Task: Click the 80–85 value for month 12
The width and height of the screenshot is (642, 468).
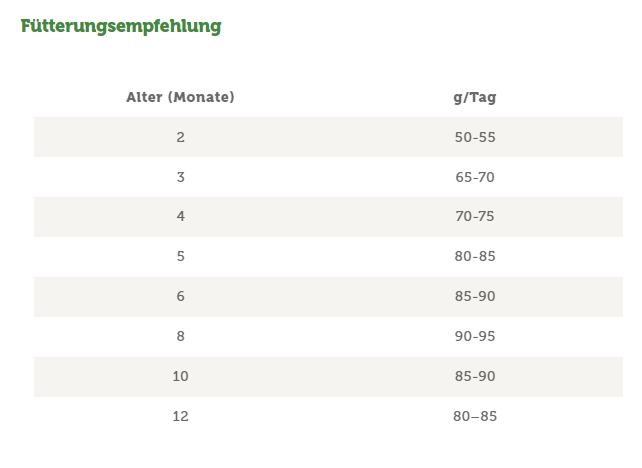Action: click(x=474, y=416)
